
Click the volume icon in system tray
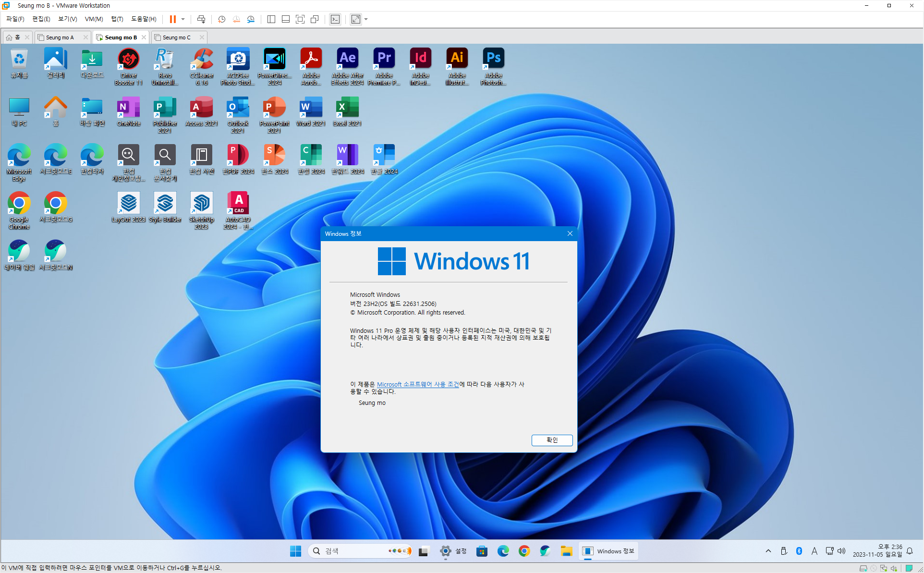tap(841, 551)
